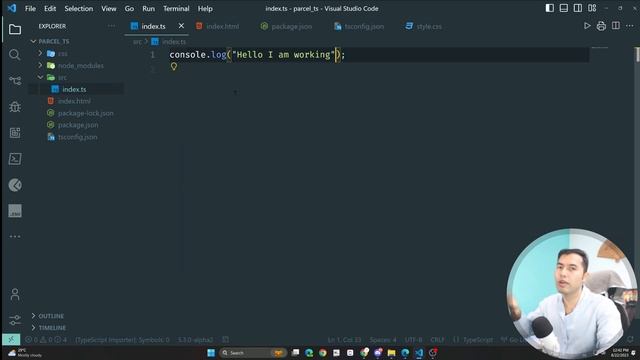Screen dimensions: 640x360
Task: Toggle secondary side bar visibility
Action: (578, 8)
